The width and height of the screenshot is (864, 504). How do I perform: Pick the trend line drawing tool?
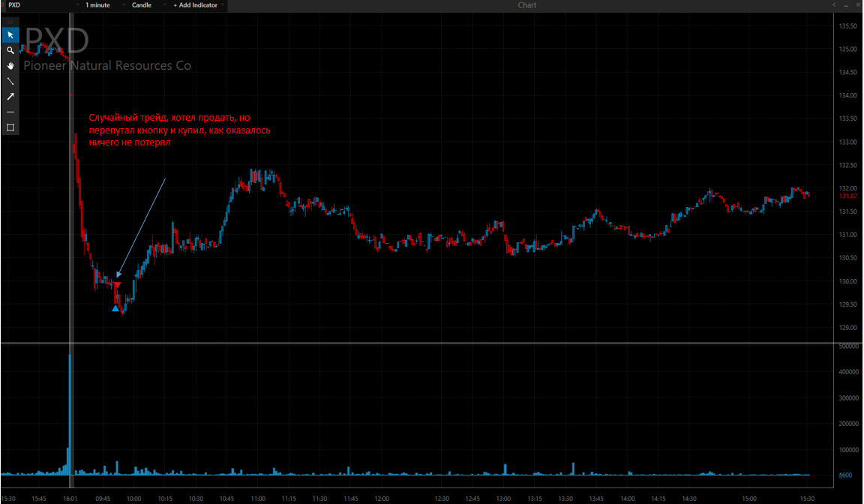[10, 81]
